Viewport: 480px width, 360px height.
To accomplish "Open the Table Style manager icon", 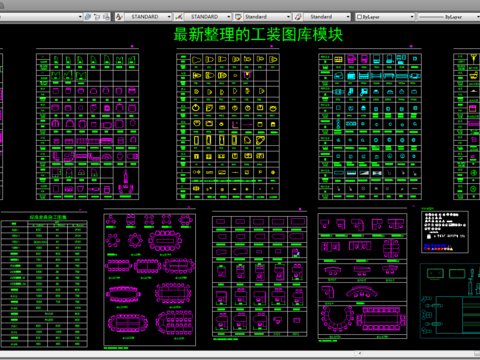I will tap(238, 17).
